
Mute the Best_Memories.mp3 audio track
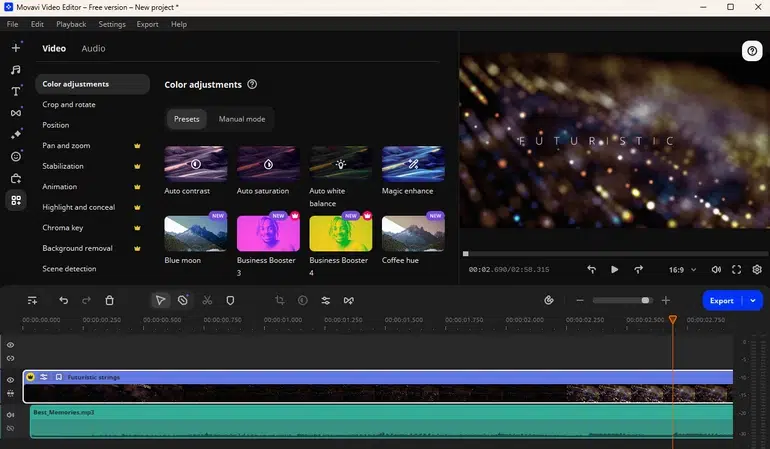tap(10, 415)
